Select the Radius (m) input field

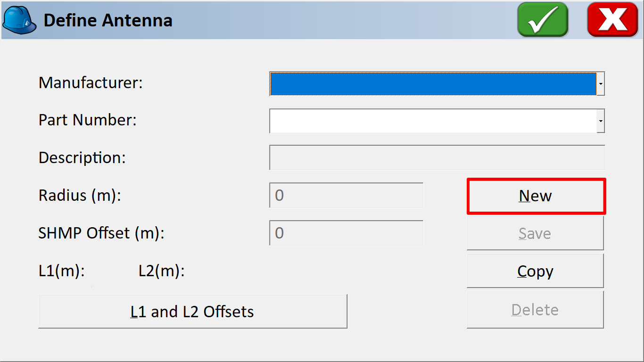pyautogui.click(x=347, y=196)
